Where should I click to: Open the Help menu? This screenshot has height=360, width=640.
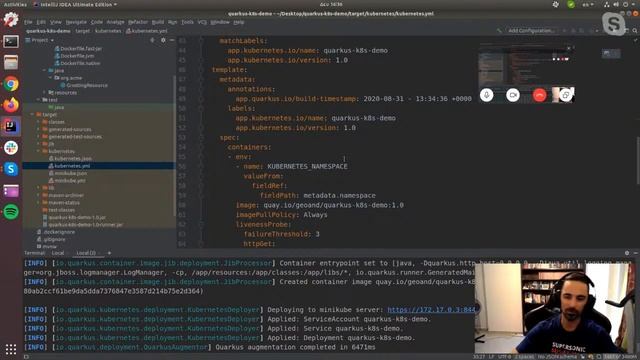click(x=239, y=22)
